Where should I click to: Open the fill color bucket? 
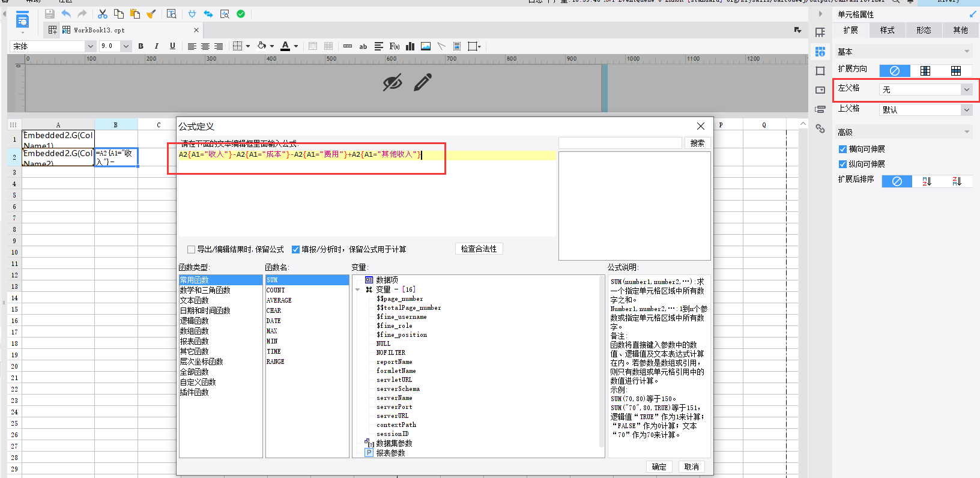(x=262, y=46)
